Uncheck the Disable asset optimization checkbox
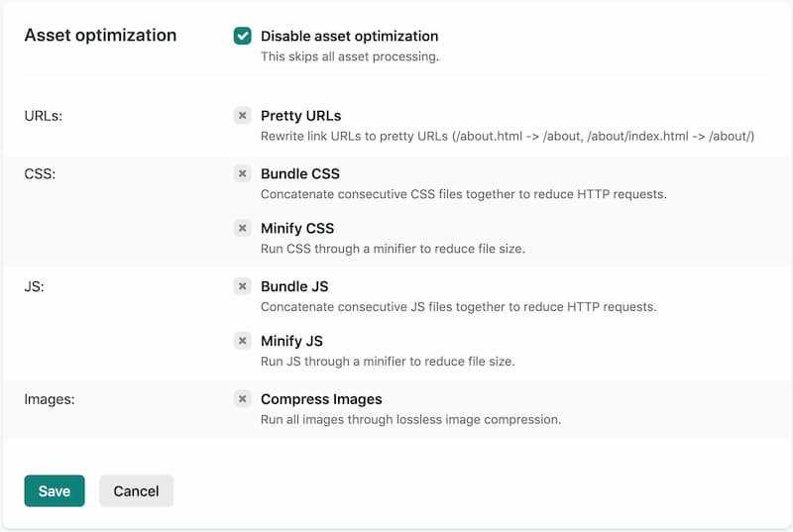Viewport: 793px width, 532px height. [243, 37]
